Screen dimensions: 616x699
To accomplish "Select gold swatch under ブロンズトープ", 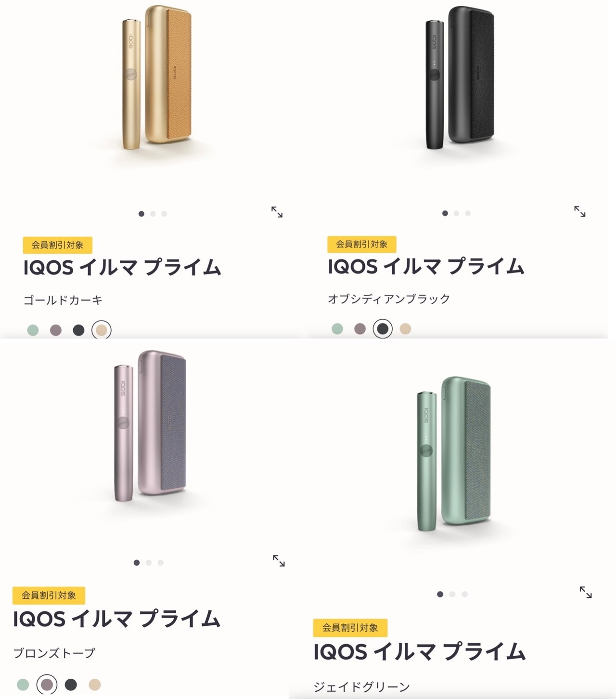I will (x=95, y=685).
